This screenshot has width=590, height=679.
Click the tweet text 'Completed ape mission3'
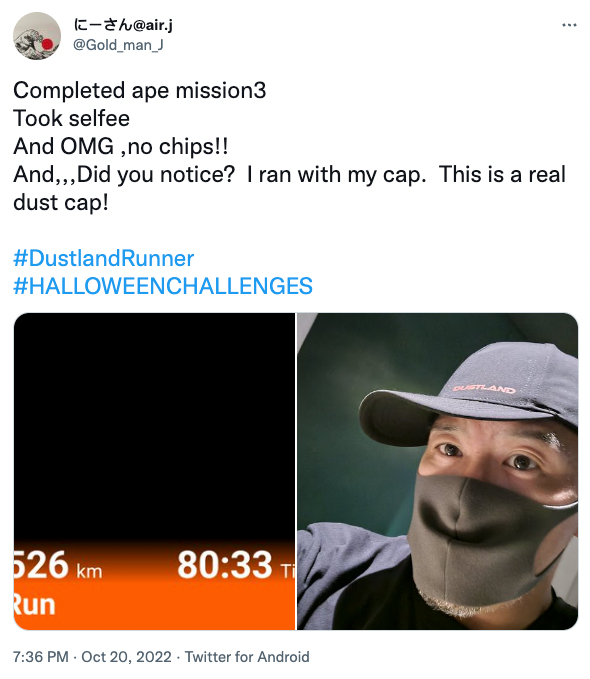click(x=139, y=91)
